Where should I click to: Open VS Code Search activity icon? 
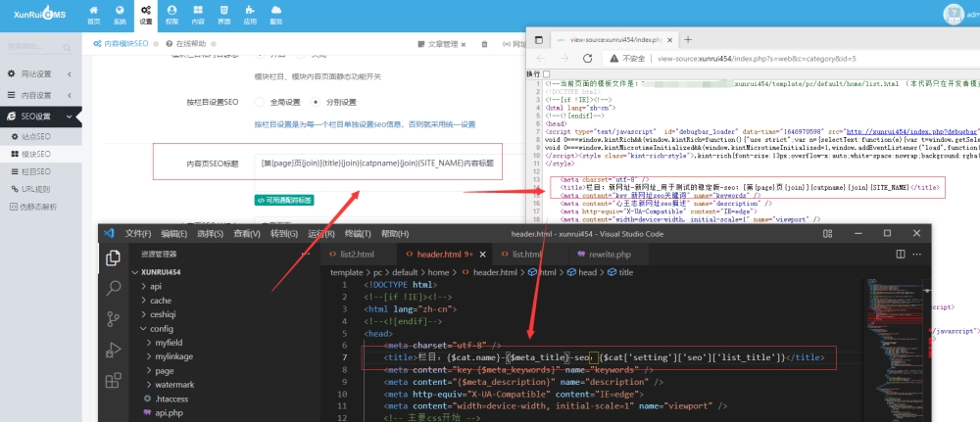coord(113,288)
